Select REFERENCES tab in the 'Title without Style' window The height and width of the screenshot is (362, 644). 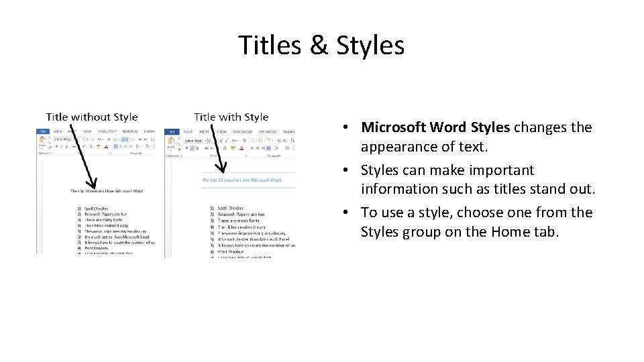(130, 131)
